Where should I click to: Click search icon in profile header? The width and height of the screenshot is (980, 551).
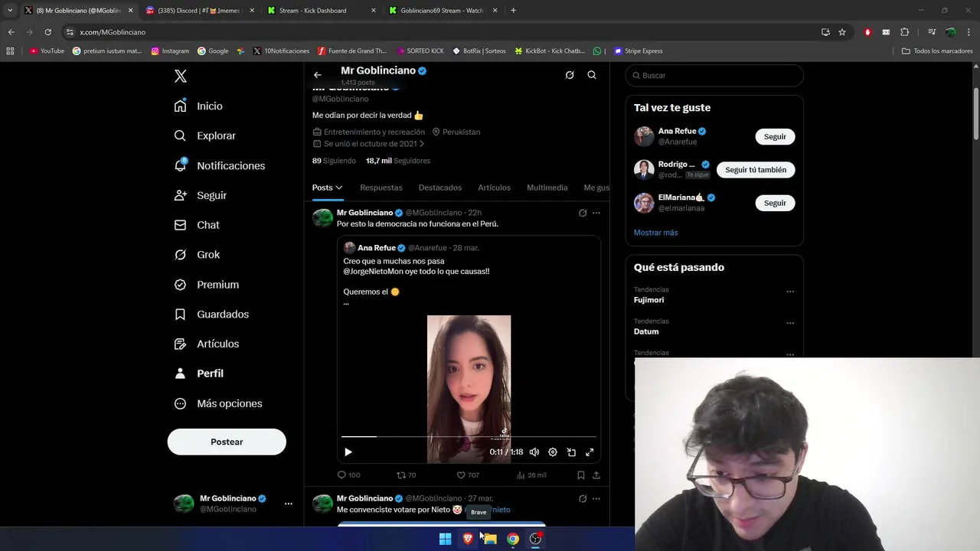coord(592,75)
